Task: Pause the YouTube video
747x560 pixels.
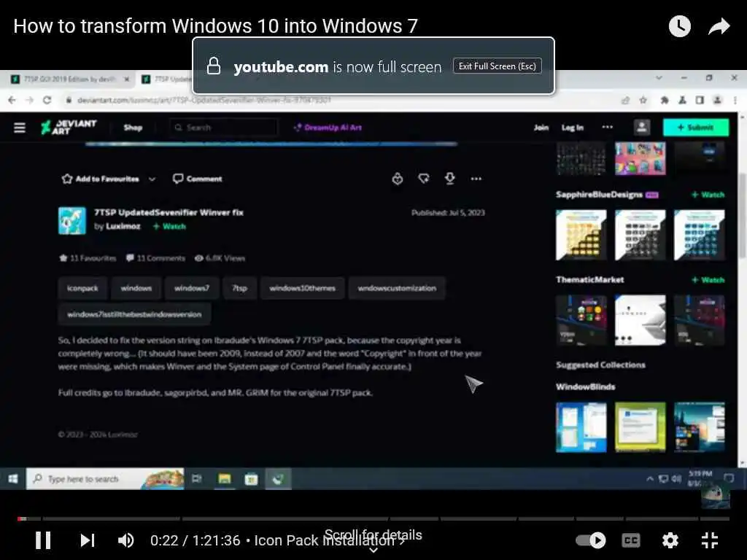Action: click(43, 540)
